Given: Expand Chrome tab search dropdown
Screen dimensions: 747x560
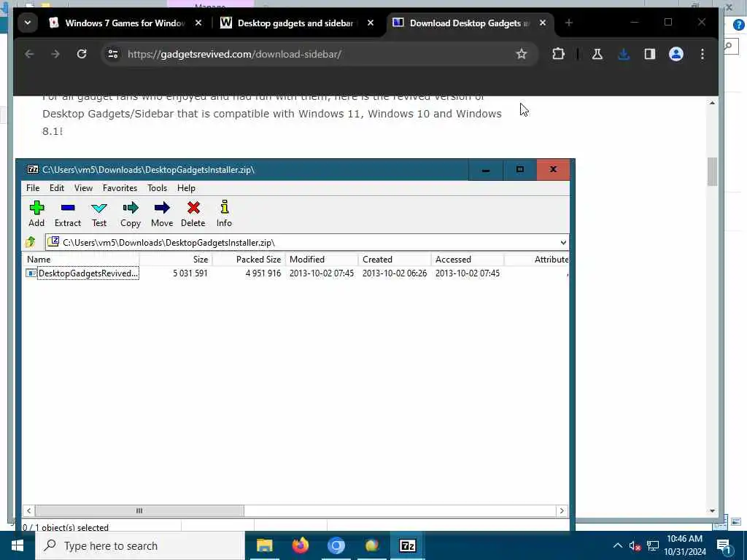Looking at the screenshot, I should (x=28, y=23).
